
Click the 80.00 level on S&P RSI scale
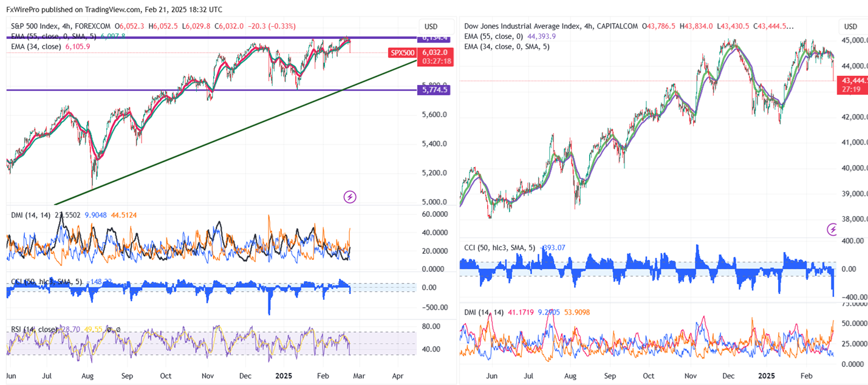tap(431, 327)
